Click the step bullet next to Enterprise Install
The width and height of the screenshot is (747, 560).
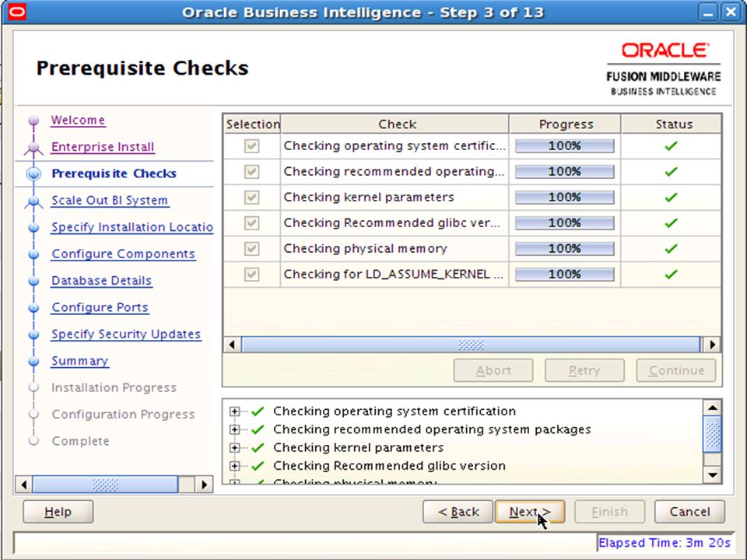pos(33,147)
